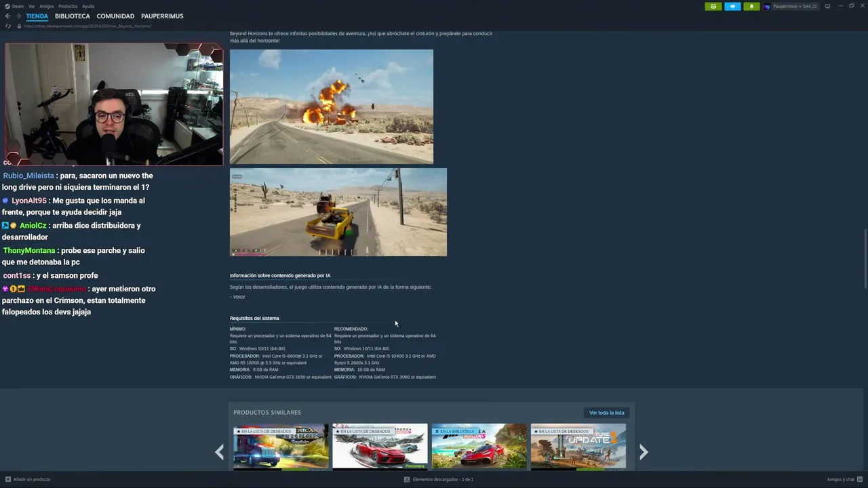The width and height of the screenshot is (868, 488).
Task: Click chat username AniolCz
Action: [x=33, y=226]
